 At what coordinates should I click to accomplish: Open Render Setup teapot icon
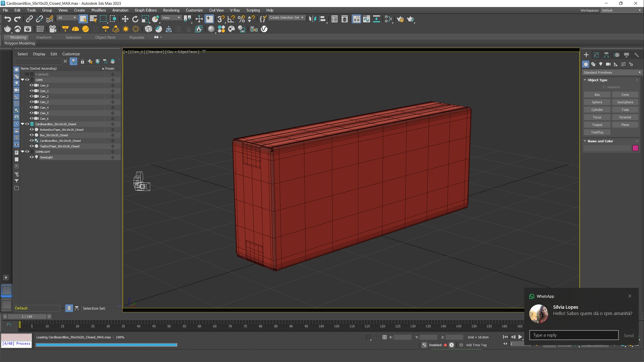[400, 19]
